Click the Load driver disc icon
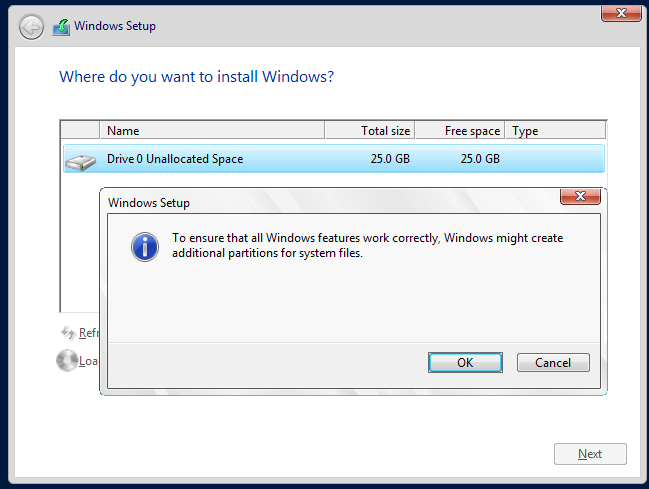Viewport: 649px width, 489px height. (x=67, y=360)
